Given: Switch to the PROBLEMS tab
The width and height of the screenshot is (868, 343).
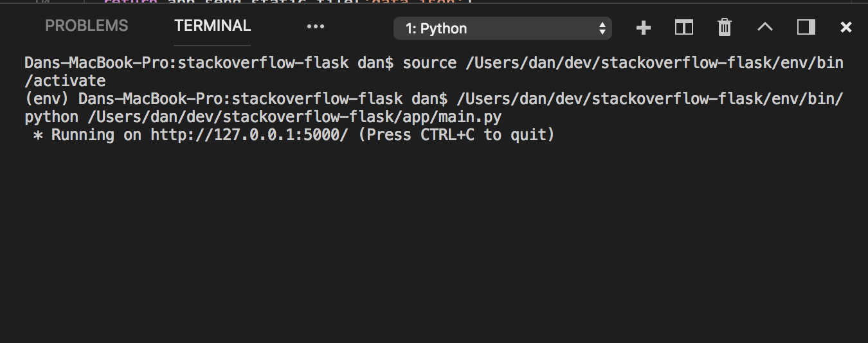Looking at the screenshot, I should (x=87, y=26).
